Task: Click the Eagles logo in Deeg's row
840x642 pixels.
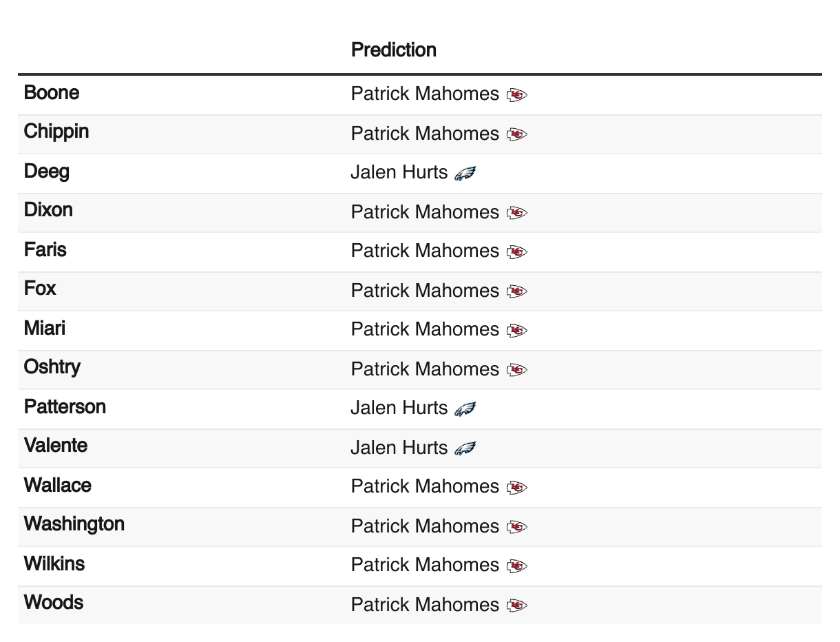Action: [x=465, y=173]
